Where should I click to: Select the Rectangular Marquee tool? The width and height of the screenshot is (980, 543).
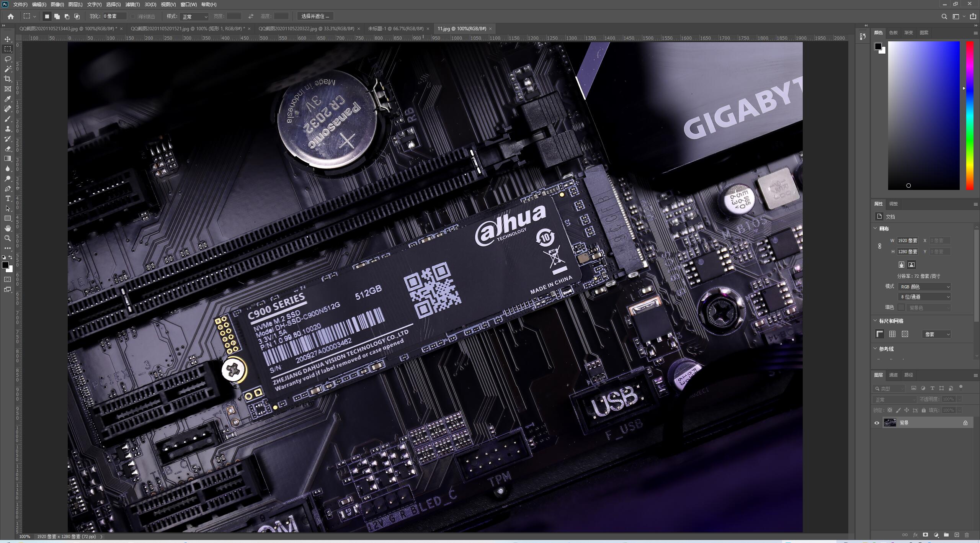[x=8, y=49]
